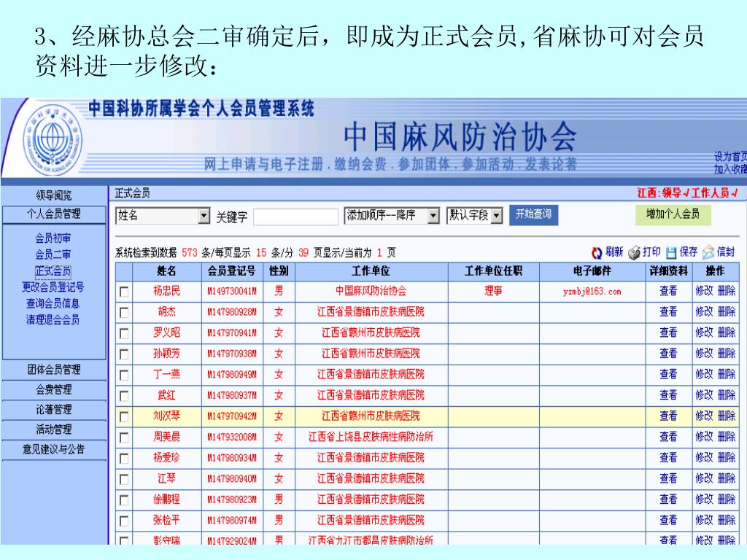Tick the checkbox for 武红

pyautogui.click(x=124, y=396)
